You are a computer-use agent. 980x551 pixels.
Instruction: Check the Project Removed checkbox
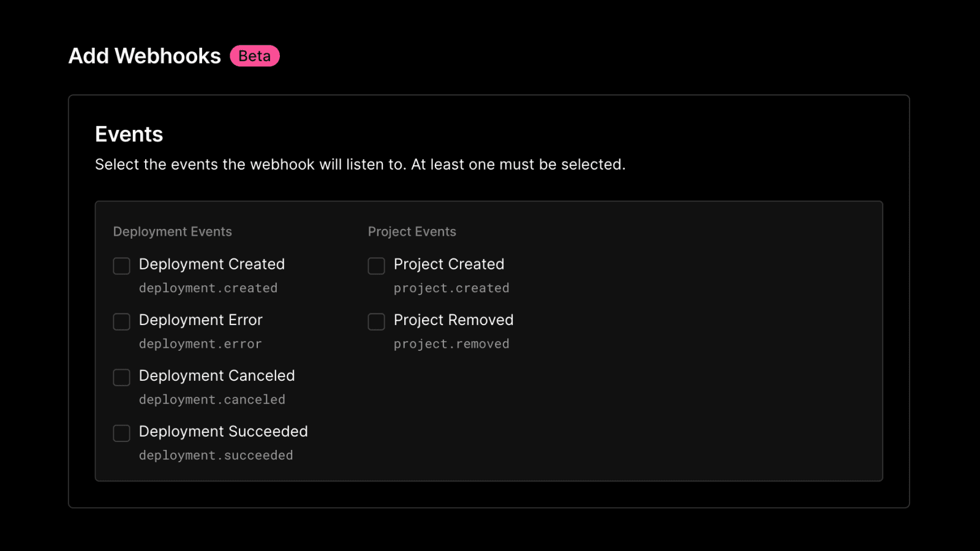pos(376,321)
